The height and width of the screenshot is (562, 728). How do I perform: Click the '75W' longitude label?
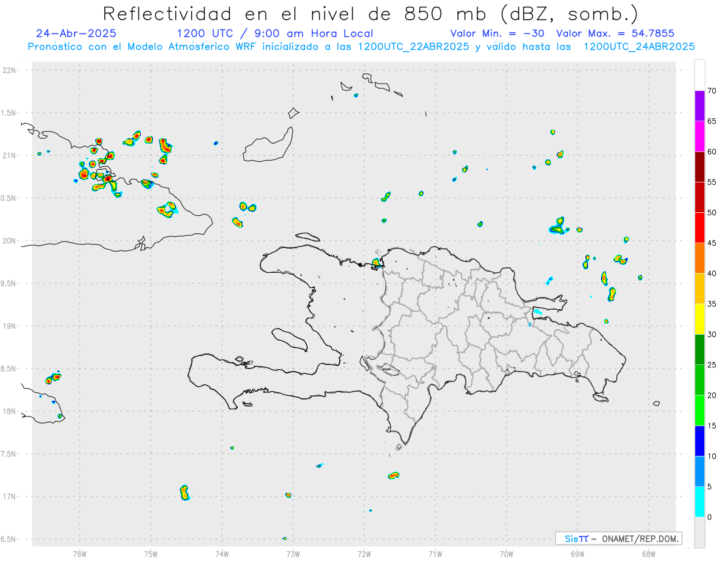(x=151, y=554)
